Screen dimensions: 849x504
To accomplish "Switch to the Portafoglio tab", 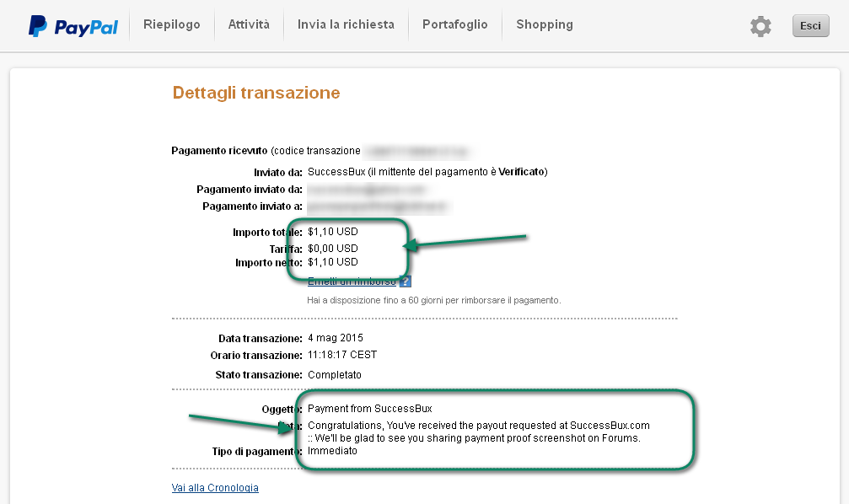I will pyautogui.click(x=454, y=24).
